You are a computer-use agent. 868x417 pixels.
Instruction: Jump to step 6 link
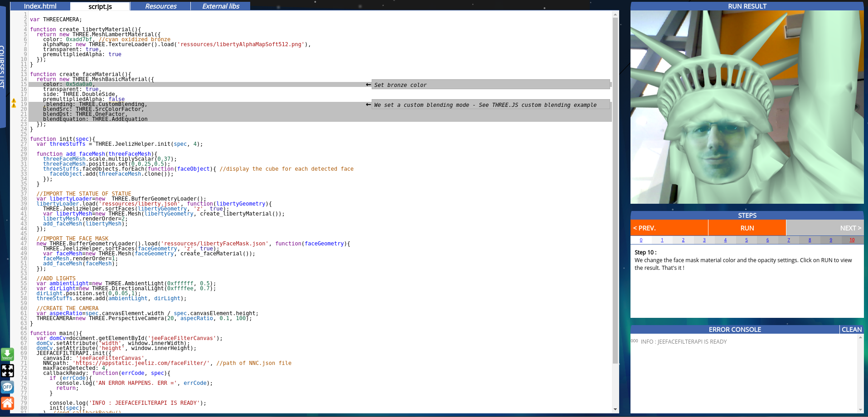tap(767, 240)
